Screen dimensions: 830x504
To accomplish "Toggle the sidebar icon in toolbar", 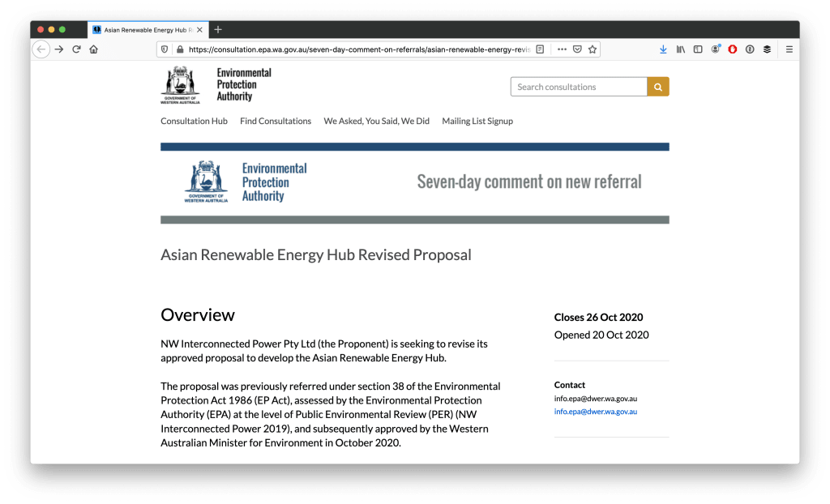I will point(698,49).
